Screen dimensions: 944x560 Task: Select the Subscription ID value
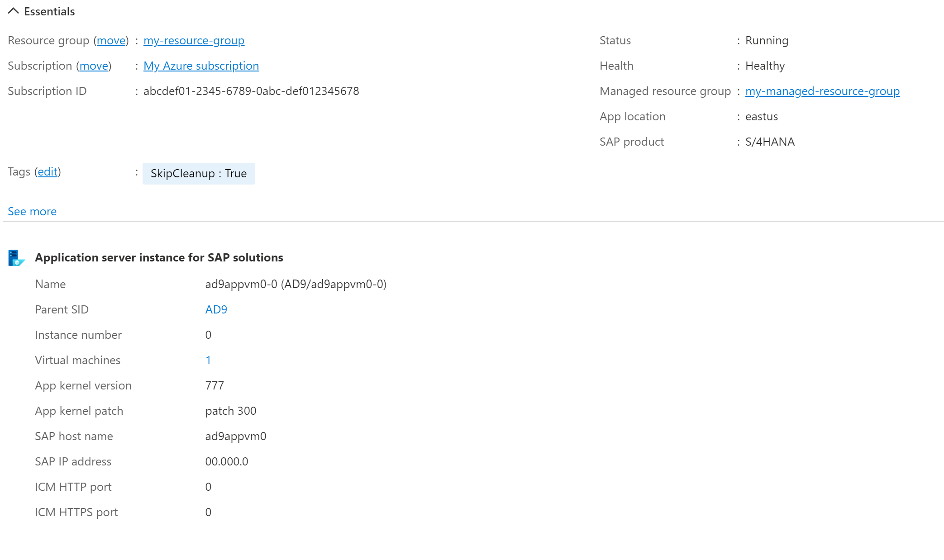pos(251,91)
